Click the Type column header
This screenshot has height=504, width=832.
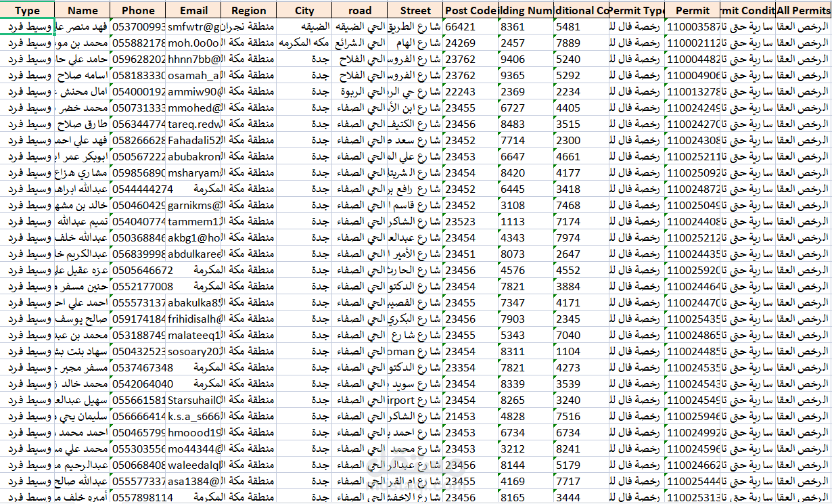[27, 10]
